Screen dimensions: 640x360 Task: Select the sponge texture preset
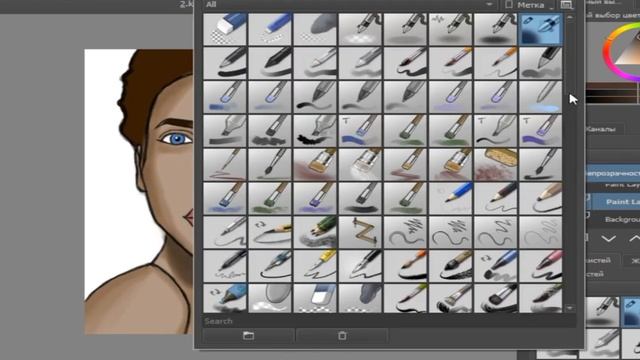[x=496, y=164]
